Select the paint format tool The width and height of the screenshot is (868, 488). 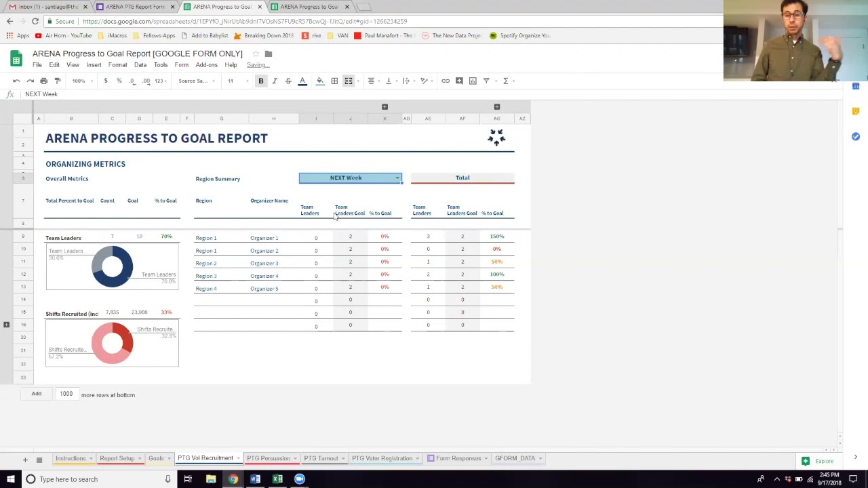point(58,81)
